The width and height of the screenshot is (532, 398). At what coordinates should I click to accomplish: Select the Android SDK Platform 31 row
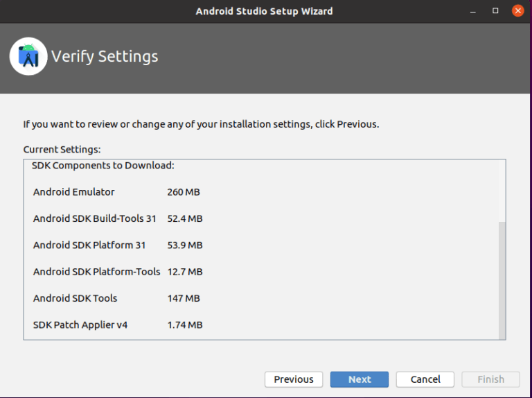click(89, 245)
